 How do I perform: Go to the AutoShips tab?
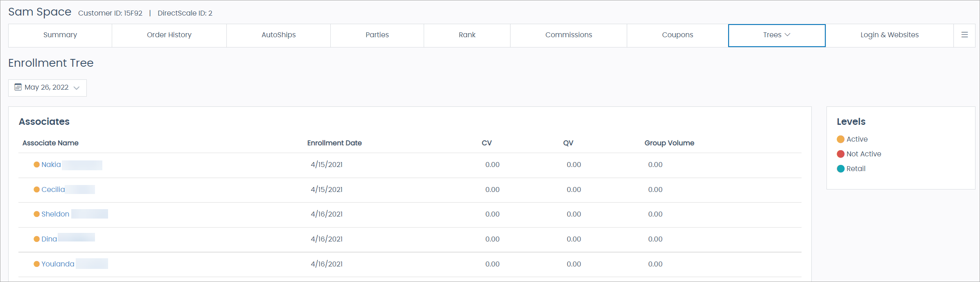tap(278, 35)
